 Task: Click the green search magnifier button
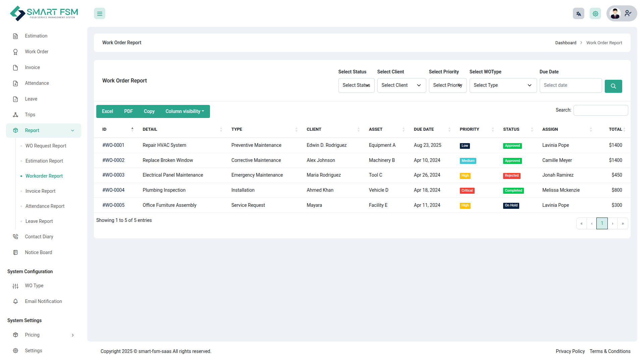point(613,86)
